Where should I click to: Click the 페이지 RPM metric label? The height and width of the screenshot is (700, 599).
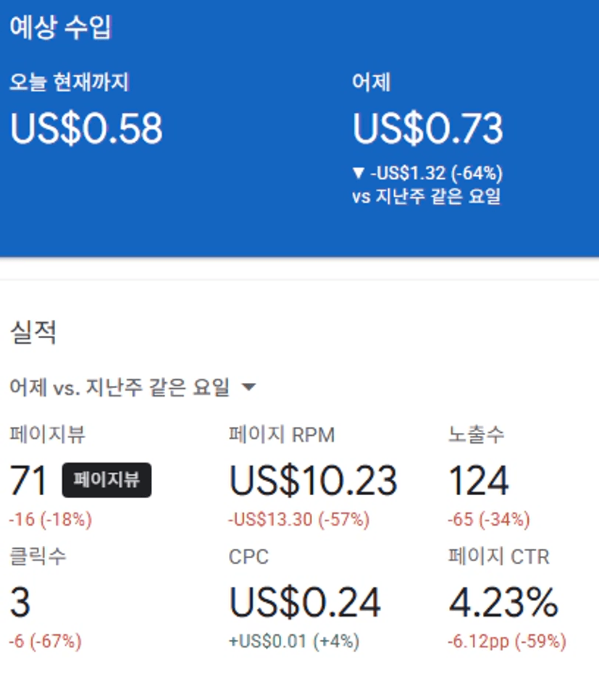(282, 435)
